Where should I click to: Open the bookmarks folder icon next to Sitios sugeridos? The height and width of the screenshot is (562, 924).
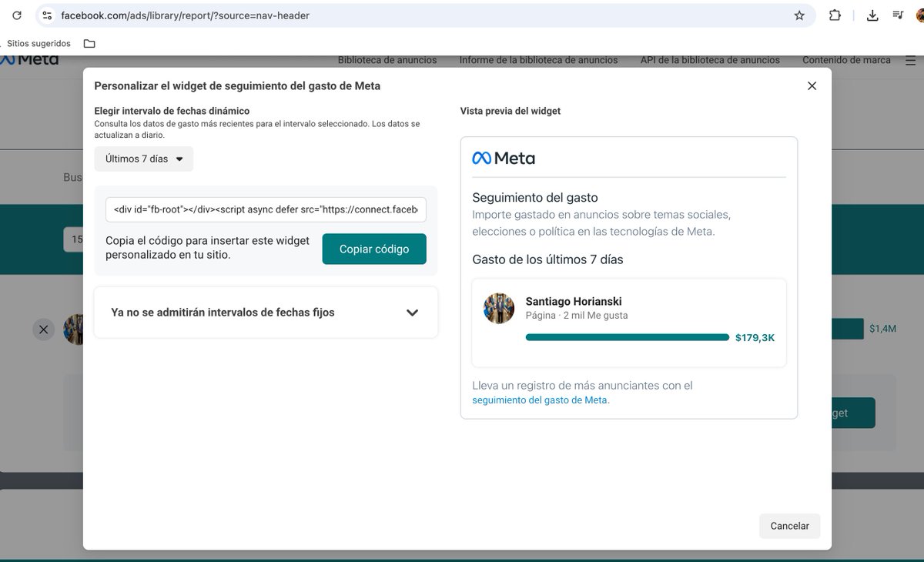89,44
